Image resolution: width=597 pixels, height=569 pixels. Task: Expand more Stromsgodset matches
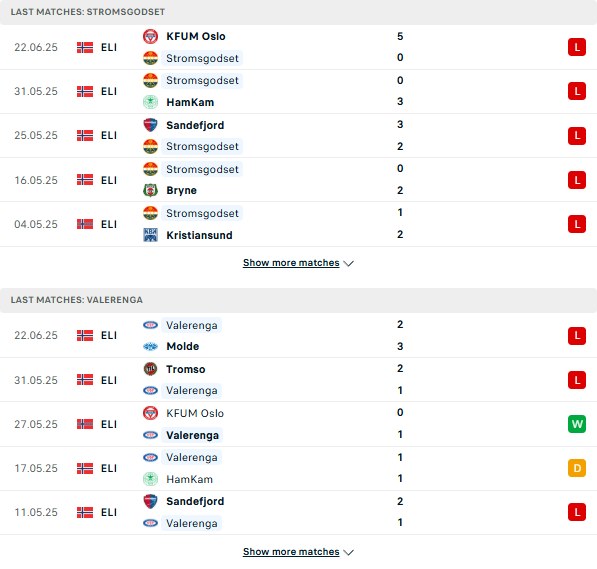click(291, 263)
